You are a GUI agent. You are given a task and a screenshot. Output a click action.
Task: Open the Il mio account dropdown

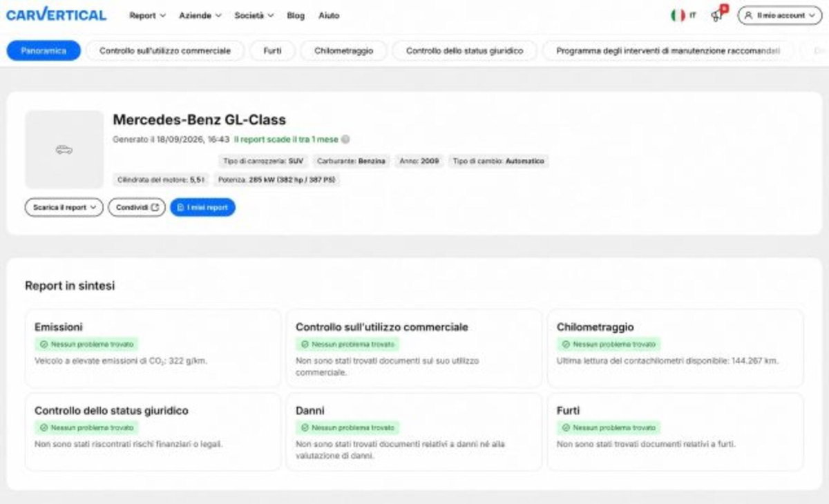pos(779,15)
